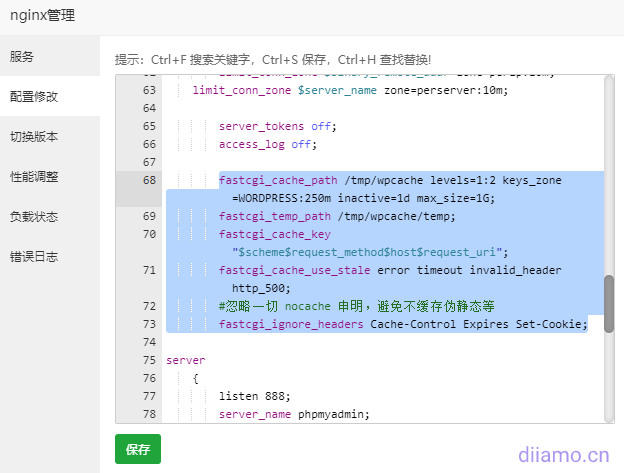
Task: View the 错误日志 tab
Action: tap(34, 256)
